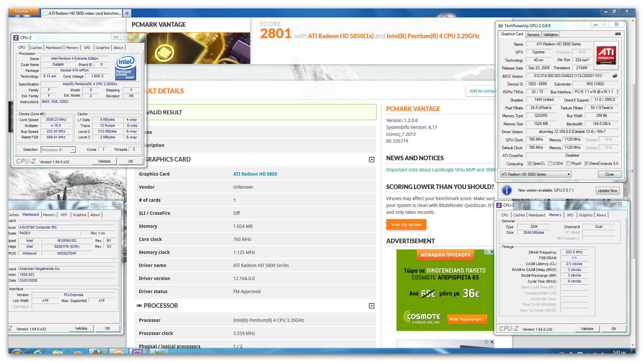This screenshot has width=644, height=362.
Task: Toggle the PhysX checkbox in GPU-Z
Action: 568,164
